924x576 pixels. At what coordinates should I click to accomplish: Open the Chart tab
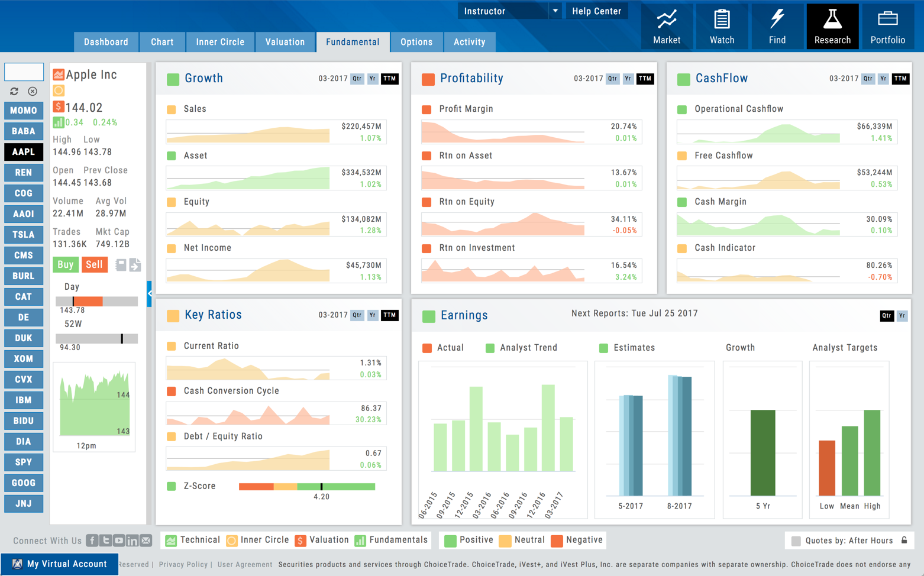click(x=162, y=42)
